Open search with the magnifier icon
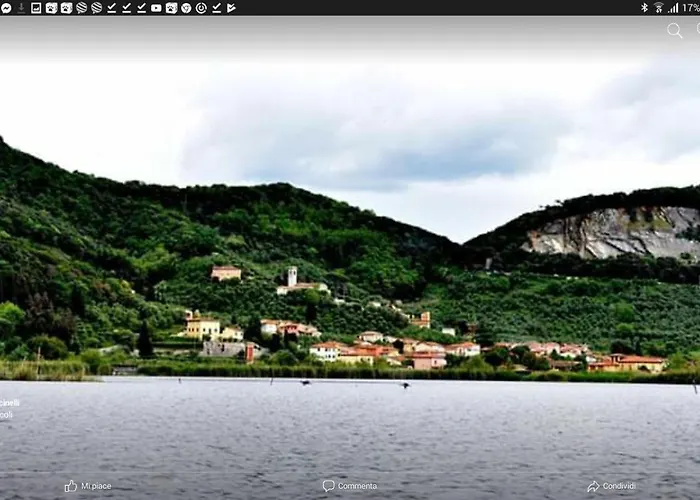The image size is (700, 500). [674, 30]
